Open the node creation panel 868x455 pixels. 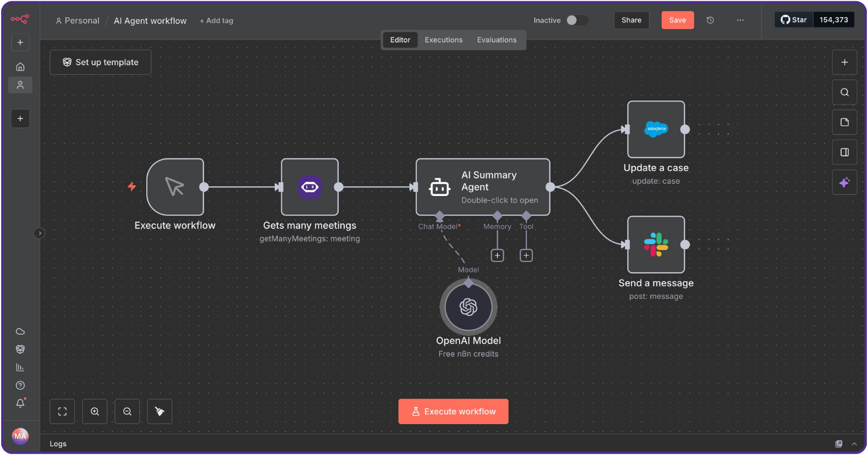(x=844, y=62)
